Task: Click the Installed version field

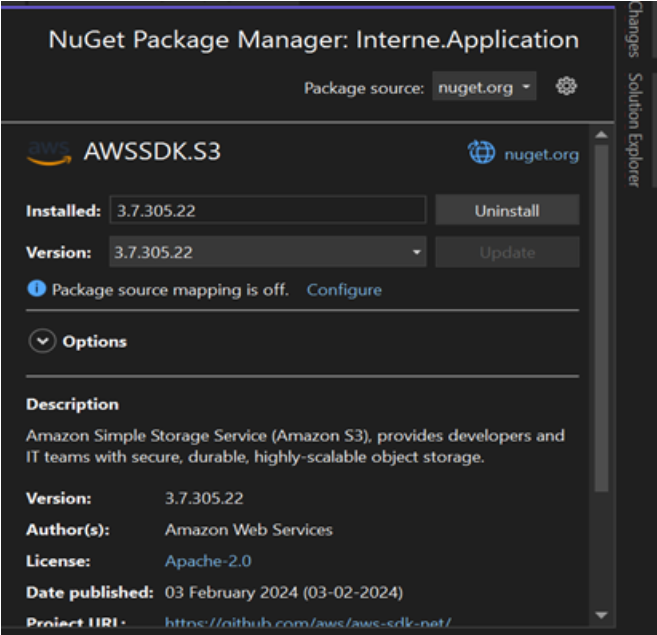Action: (x=268, y=210)
